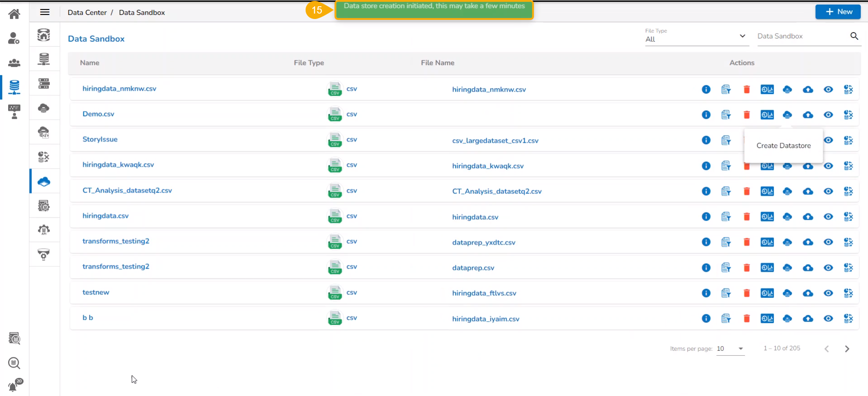Click the File Name column header
The width and height of the screenshot is (868, 396).
point(438,63)
